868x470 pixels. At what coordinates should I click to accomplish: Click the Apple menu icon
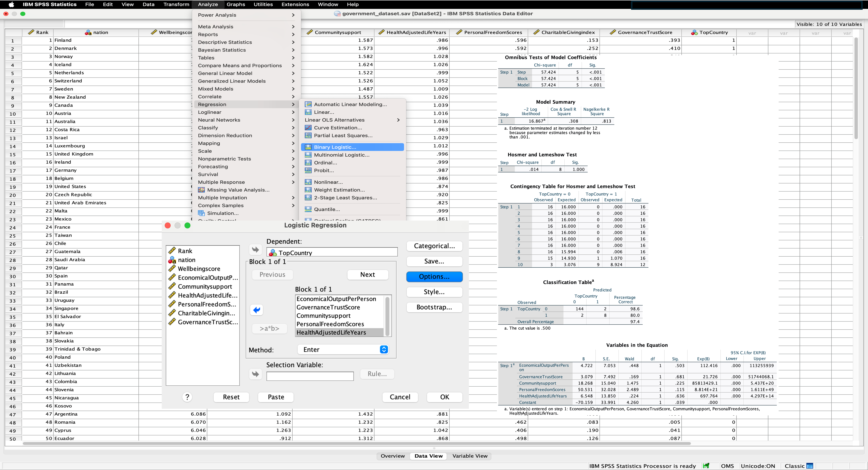11,4
